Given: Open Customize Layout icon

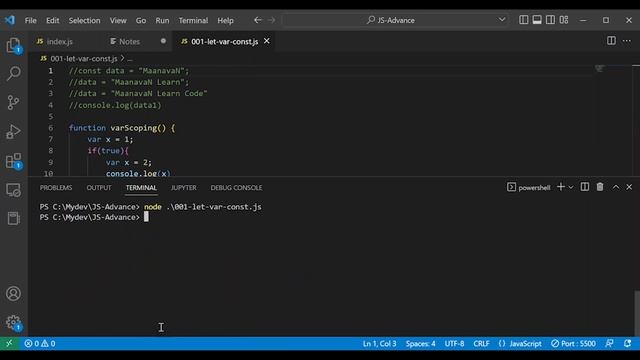Looking at the screenshot, I should (x=564, y=20).
